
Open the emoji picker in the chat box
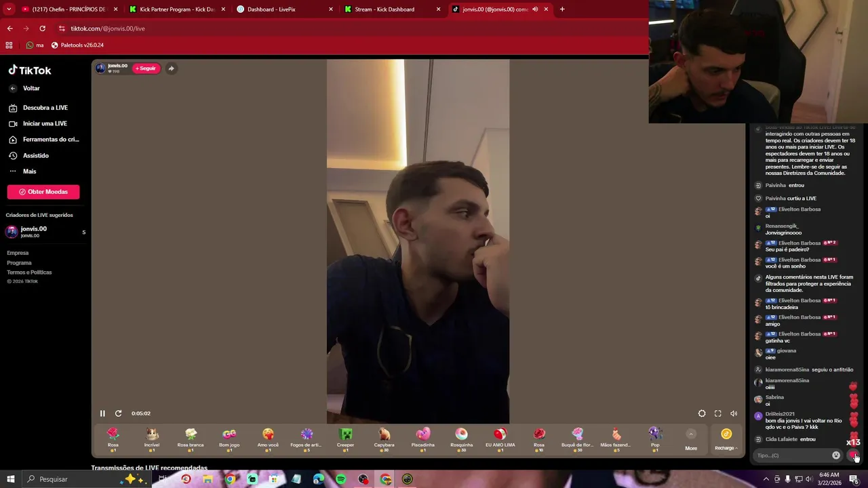[836, 455]
